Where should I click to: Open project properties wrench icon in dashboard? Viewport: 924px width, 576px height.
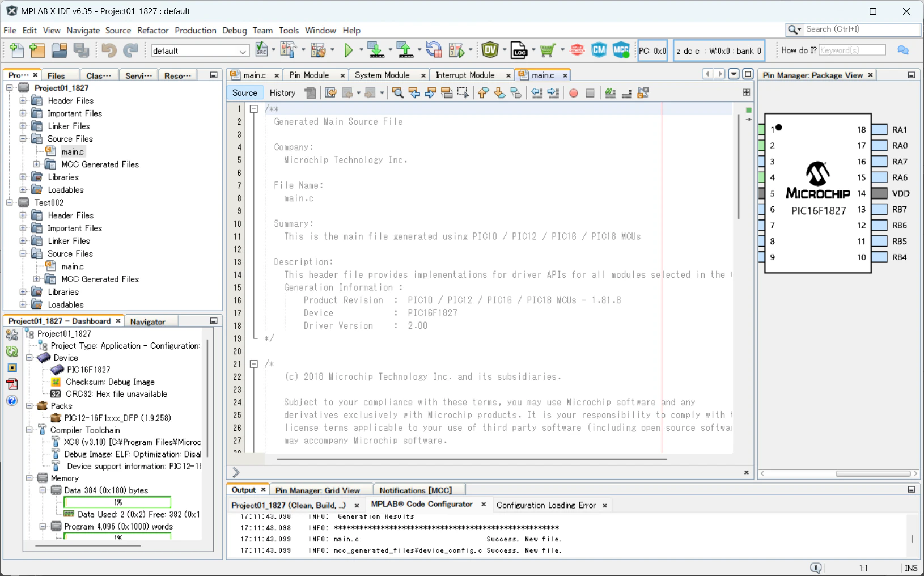click(12, 335)
